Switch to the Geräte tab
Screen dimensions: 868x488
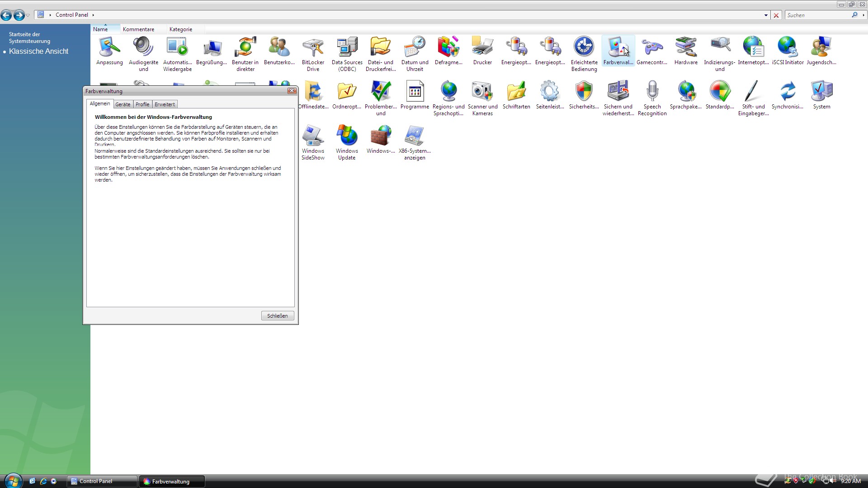(x=123, y=104)
